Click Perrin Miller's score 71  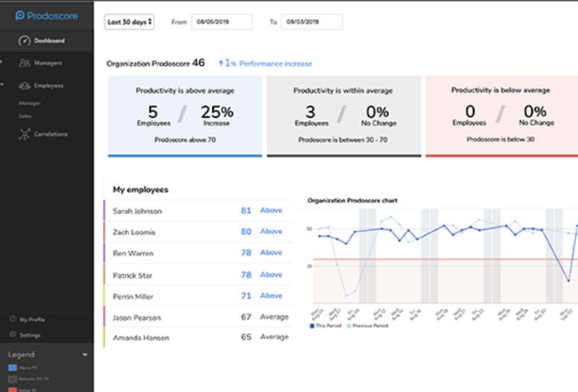(246, 296)
